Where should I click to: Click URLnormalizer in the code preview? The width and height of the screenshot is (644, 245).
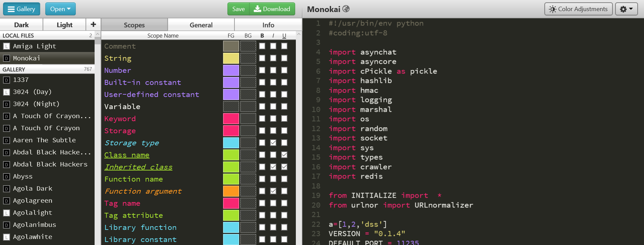(x=444, y=205)
